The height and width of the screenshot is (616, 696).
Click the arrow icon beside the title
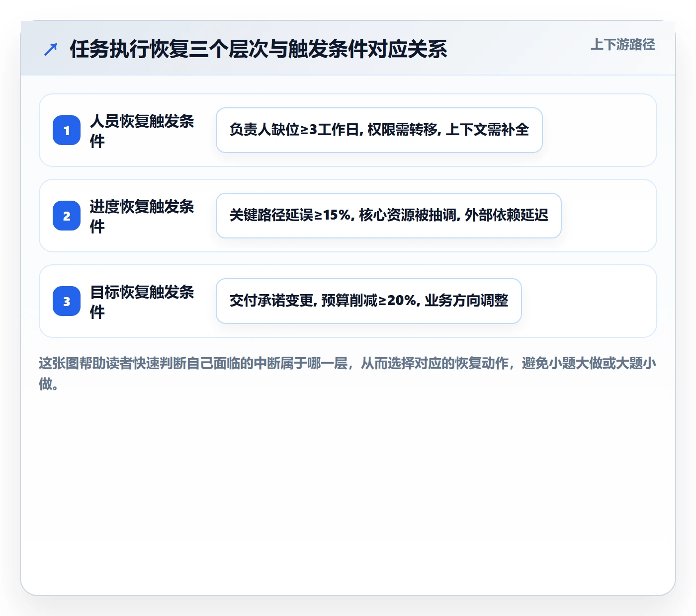click(51, 49)
